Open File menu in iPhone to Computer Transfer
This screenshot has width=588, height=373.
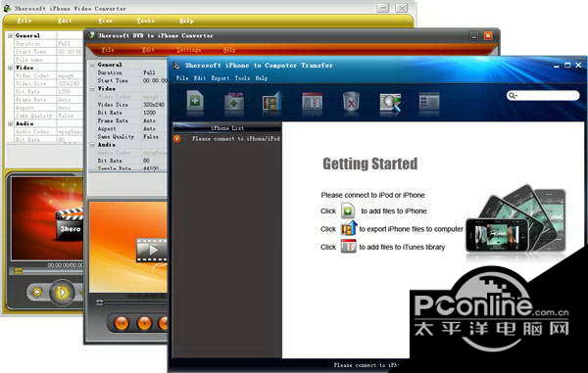click(x=182, y=78)
